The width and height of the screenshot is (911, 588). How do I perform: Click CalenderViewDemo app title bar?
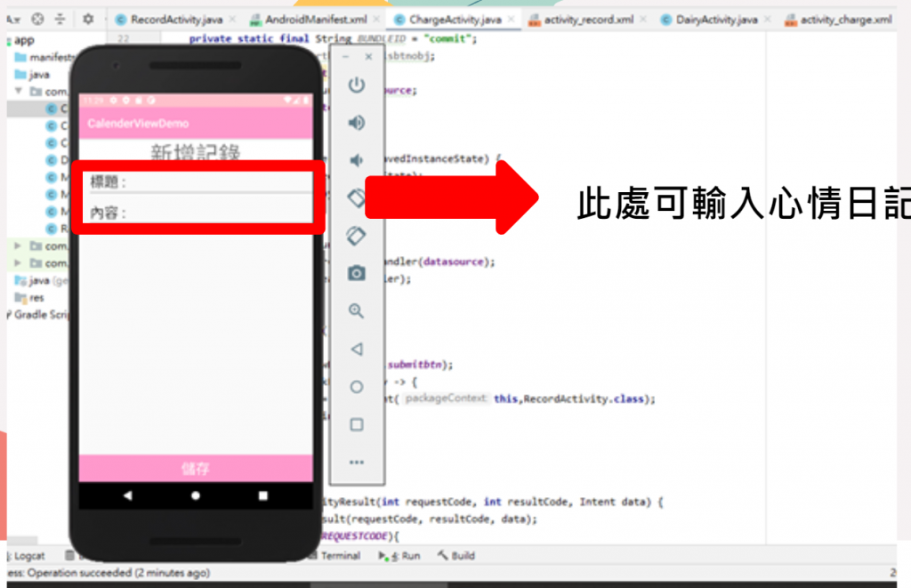tap(196, 123)
